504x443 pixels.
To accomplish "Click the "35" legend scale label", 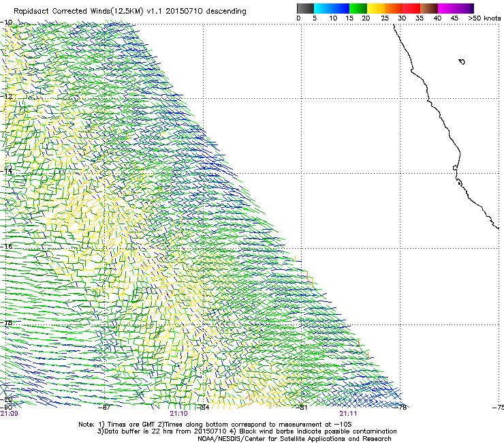I will pos(420,18).
